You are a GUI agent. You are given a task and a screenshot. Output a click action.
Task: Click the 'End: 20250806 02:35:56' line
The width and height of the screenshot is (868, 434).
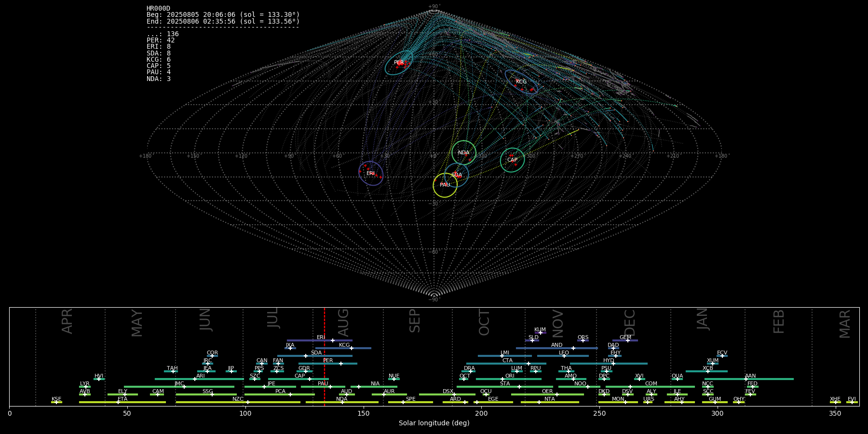click(x=223, y=22)
